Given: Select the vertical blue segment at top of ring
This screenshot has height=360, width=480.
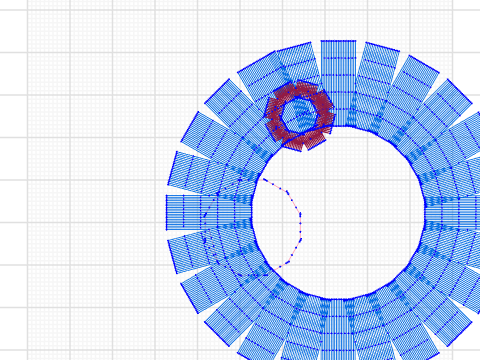Looking at the screenshot, I should (x=338, y=83).
